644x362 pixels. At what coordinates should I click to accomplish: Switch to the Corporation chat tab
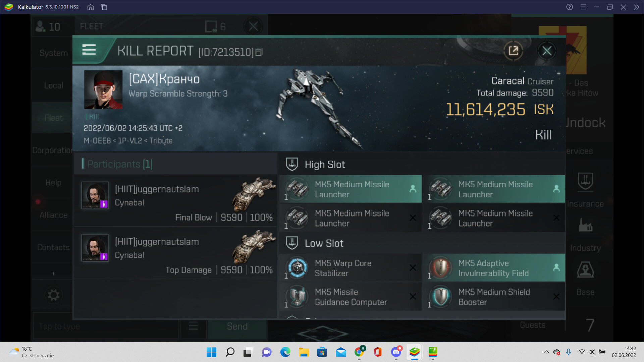click(52, 150)
